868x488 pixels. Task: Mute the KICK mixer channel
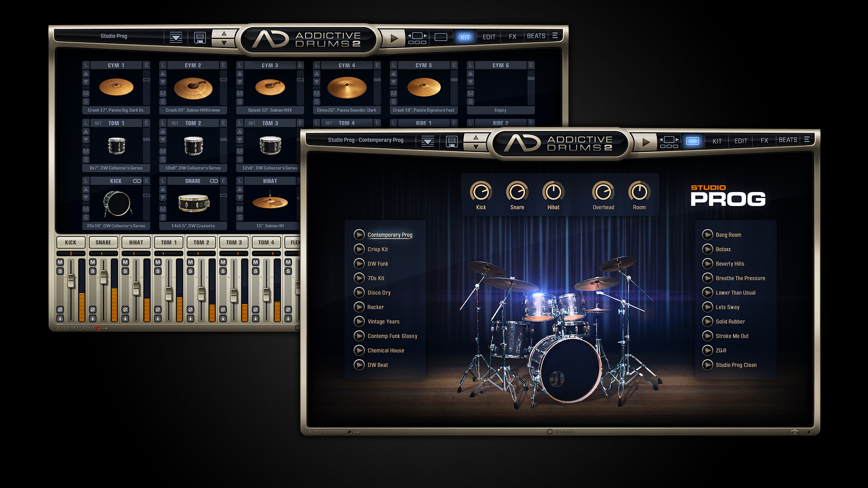click(60, 262)
